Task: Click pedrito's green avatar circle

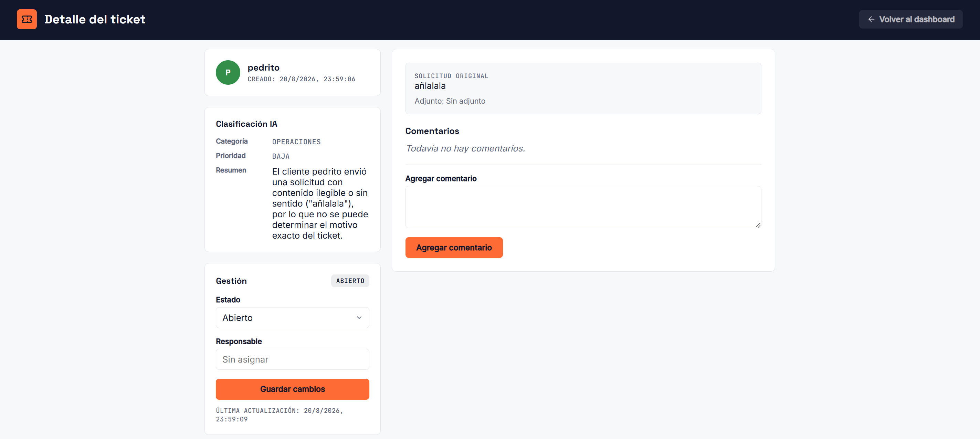Action: 228,72
